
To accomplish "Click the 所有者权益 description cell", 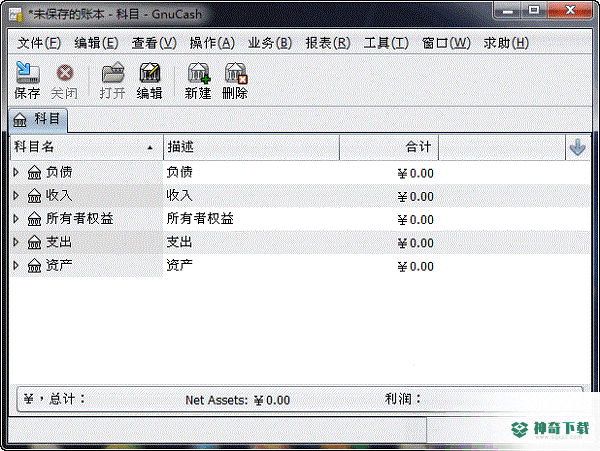I will 200,219.
